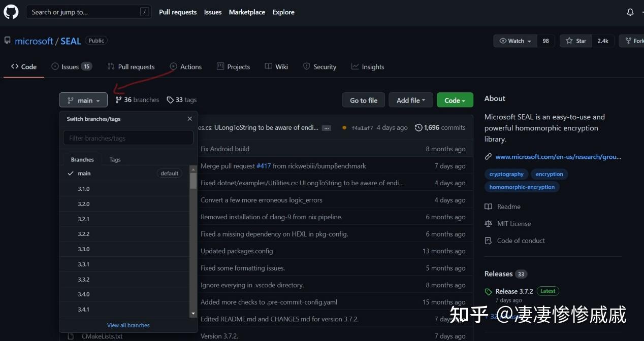Screen dimensions: 644x341
Task: Open the repository Wiki
Action: 276,66
